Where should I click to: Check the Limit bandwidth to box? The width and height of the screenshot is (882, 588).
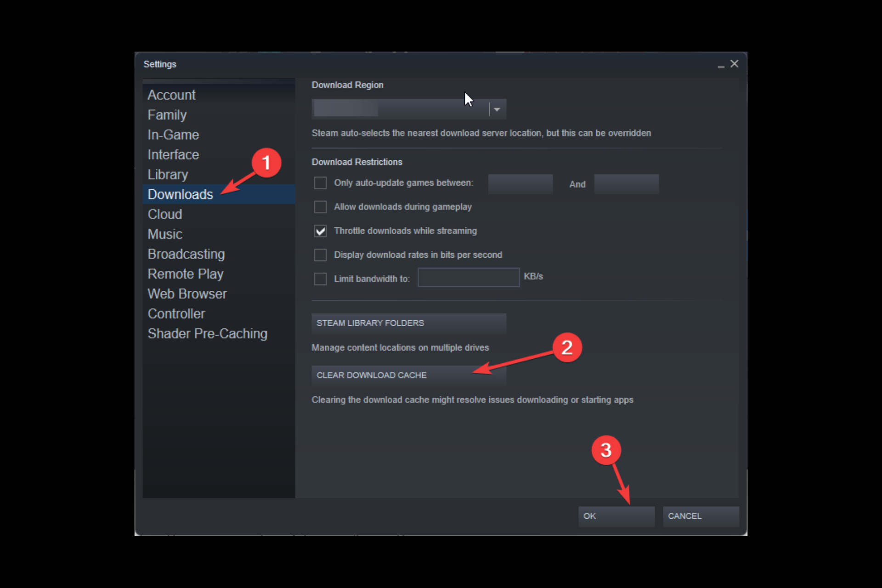point(320,279)
